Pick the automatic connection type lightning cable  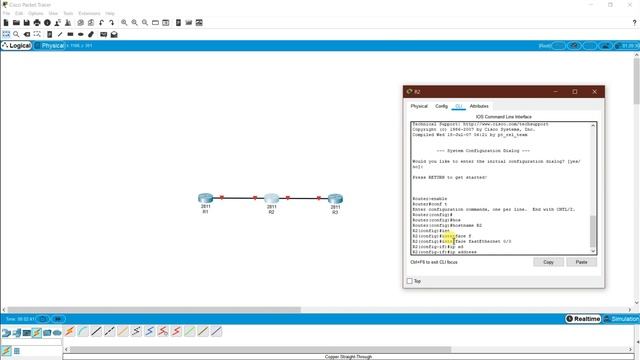pos(69,331)
